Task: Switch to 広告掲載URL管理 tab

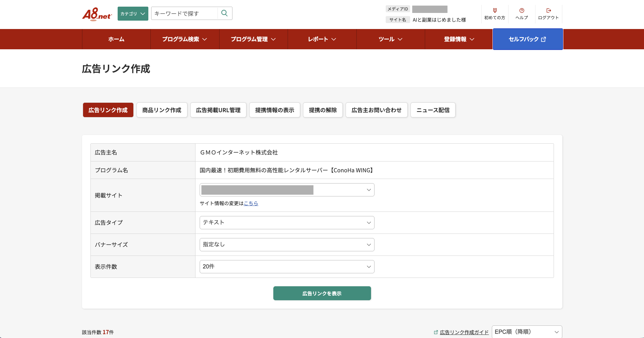Action: click(219, 110)
